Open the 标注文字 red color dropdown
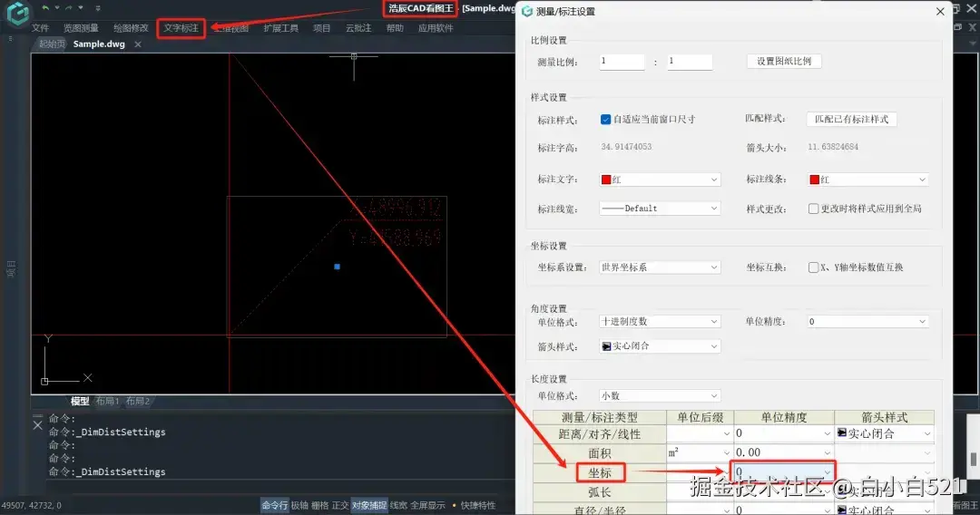The image size is (980, 515). click(x=660, y=180)
